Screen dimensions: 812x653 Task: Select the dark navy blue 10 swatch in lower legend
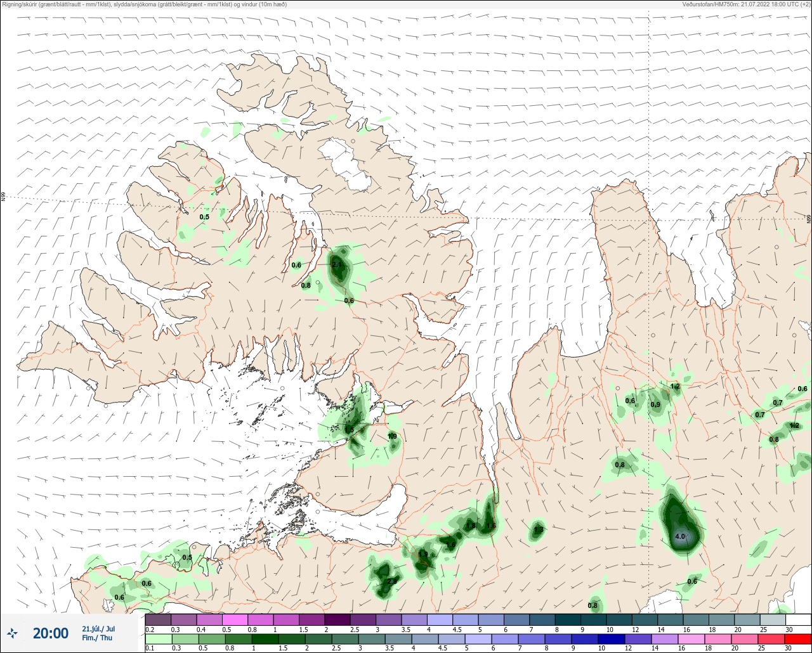coord(612,639)
